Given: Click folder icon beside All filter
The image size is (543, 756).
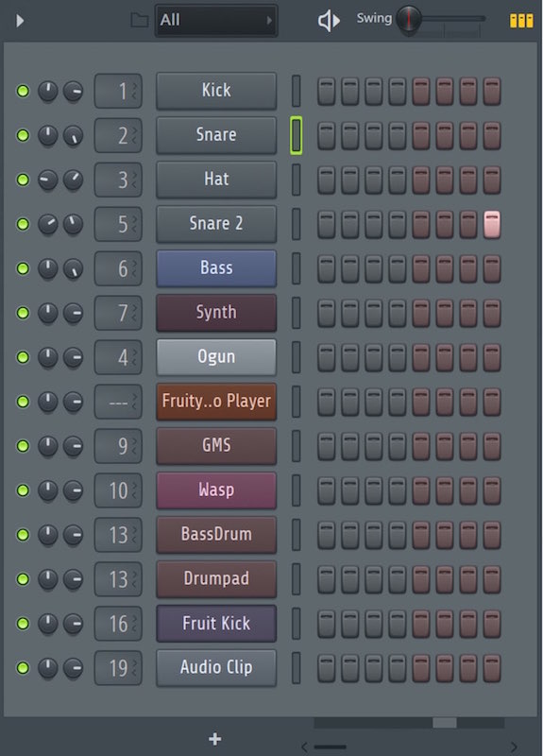Looking at the screenshot, I should coord(139,20).
